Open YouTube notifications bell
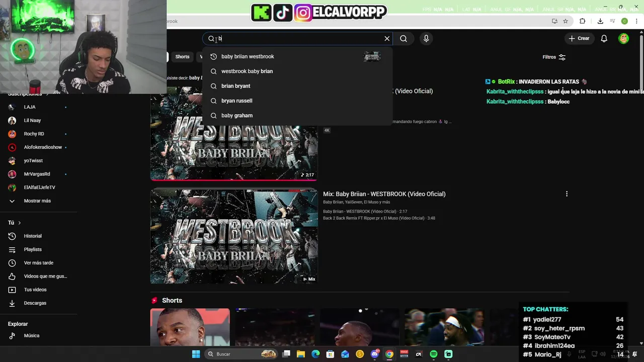This screenshot has height=362, width=644. click(x=604, y=39)
